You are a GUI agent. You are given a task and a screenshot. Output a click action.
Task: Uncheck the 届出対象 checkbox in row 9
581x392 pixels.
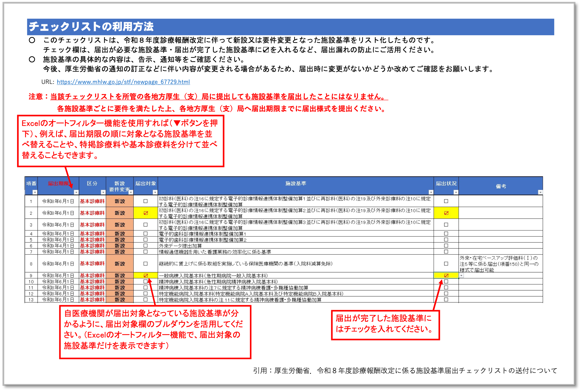(146, 276)
